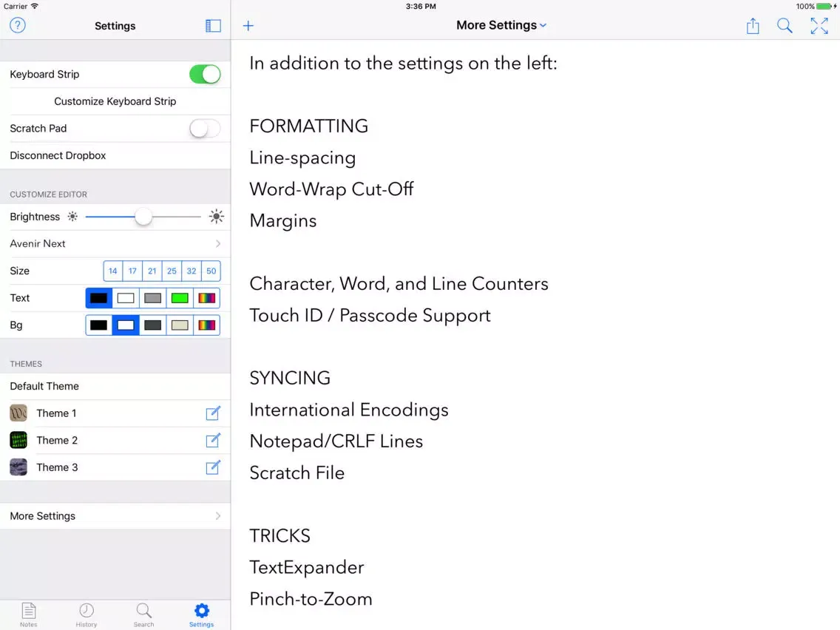Tap the Scratch File line
Image resolution: width=840 pixels, height=630 pixels.
click(297, 473)
